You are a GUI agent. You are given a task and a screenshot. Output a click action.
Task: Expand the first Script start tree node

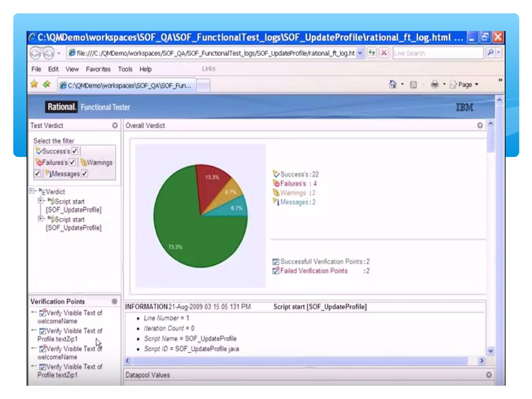(41, 201)
